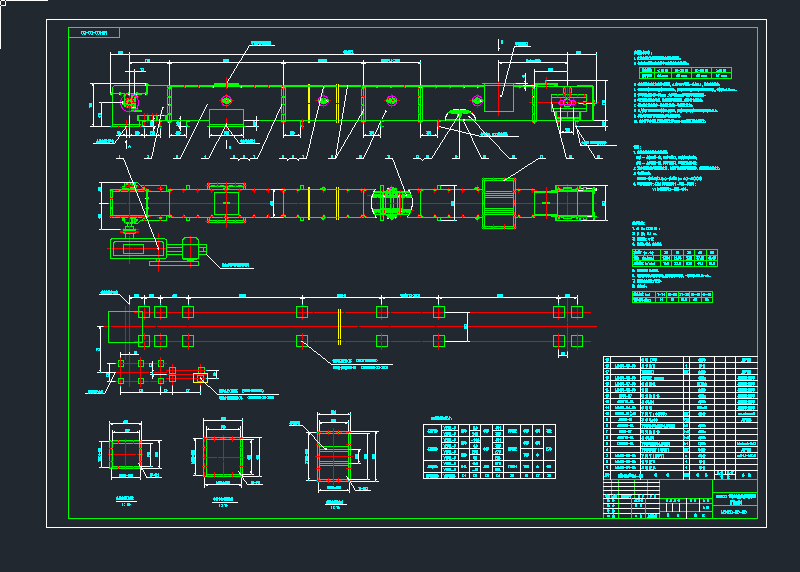Select the small green table in the top-right notes
This screenshot has height=572, width=800.
686,73
